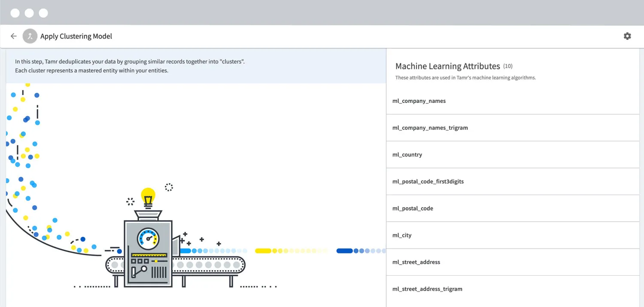The image size is (644, 307).
Task: Select the ml_company_names_trigram attribute row
Action: pos(513,128)
